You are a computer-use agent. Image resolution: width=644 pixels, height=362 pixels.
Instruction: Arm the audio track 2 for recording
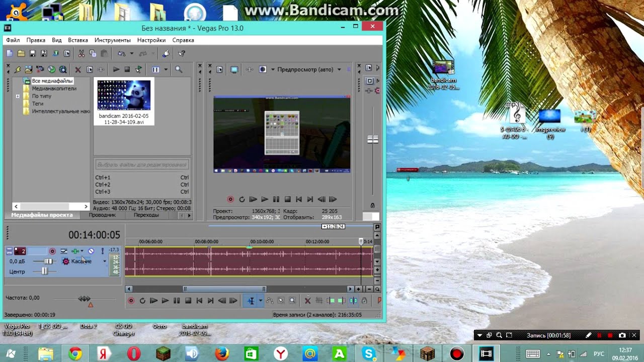pos(52,251)
